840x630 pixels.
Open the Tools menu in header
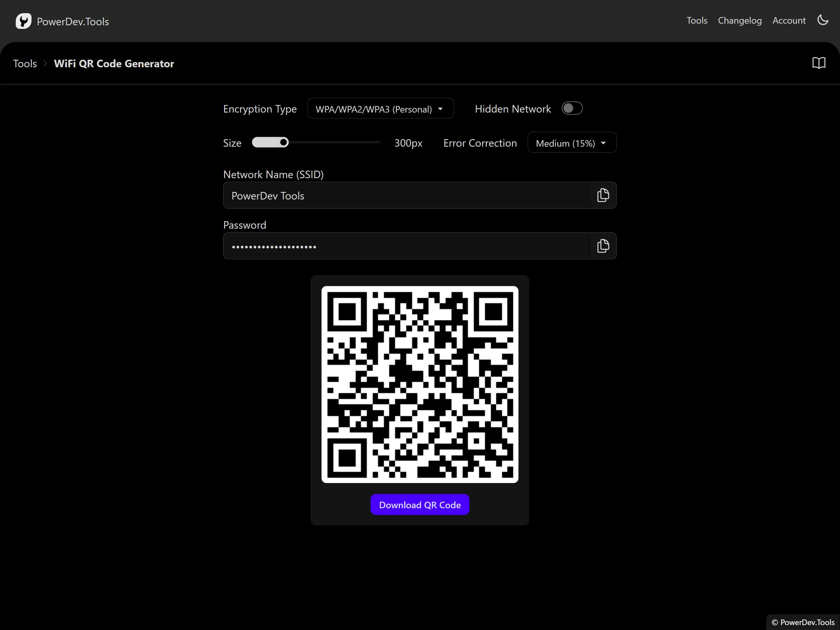697,20
